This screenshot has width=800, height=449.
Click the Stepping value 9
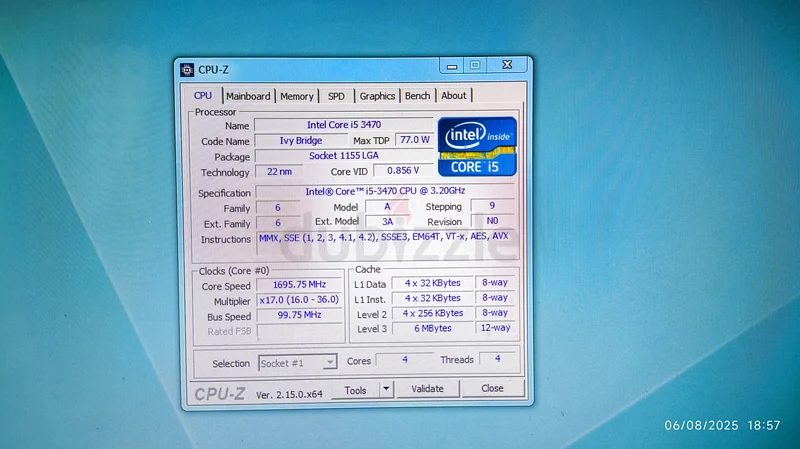coord(492,205)
